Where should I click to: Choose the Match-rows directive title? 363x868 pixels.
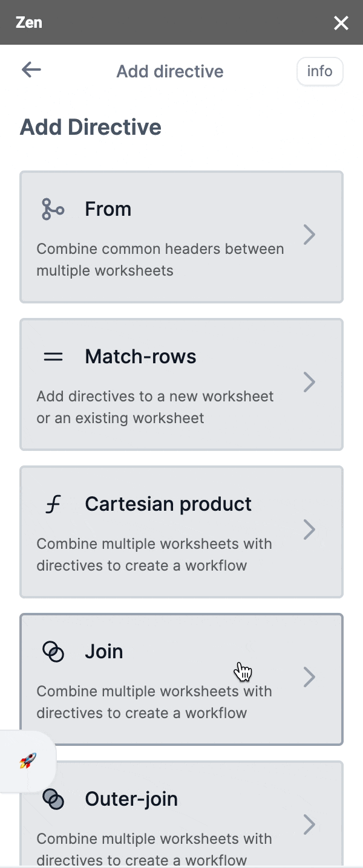(140, 357)
